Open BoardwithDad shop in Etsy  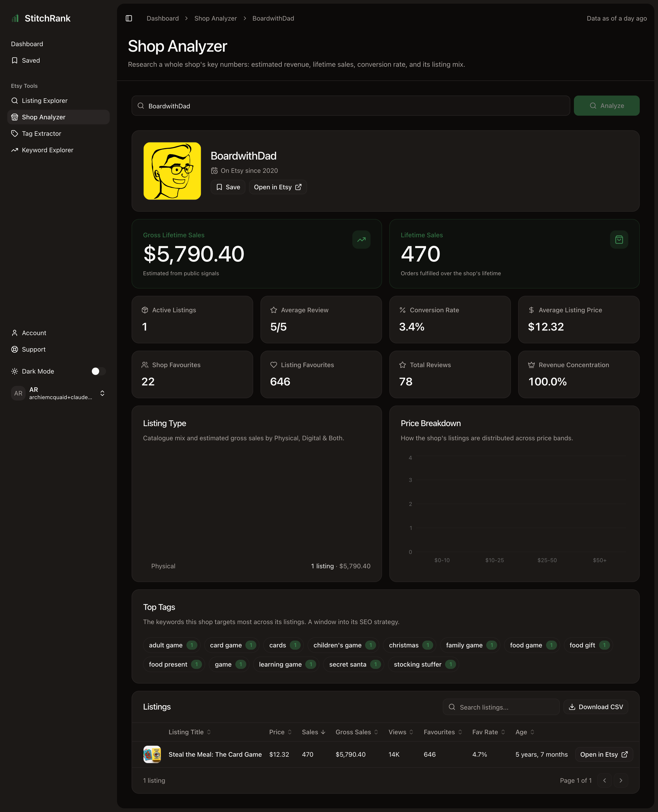[278, 187]
